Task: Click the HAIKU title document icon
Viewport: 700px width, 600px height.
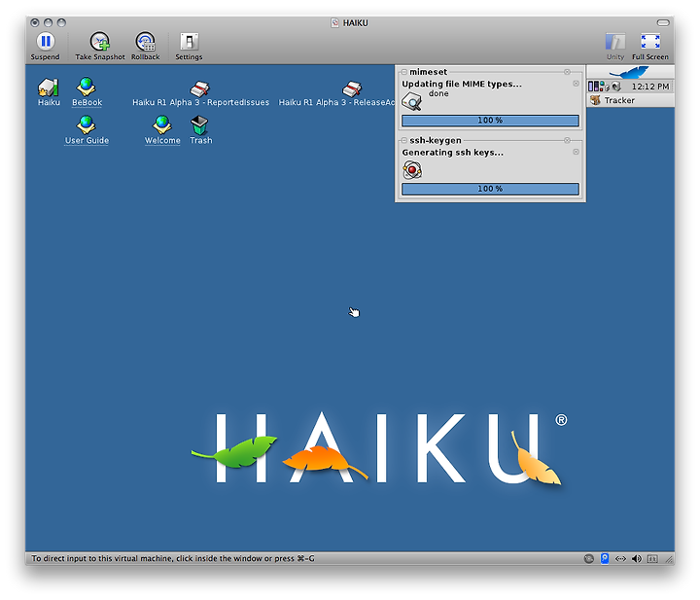Action: click(334, 22)
